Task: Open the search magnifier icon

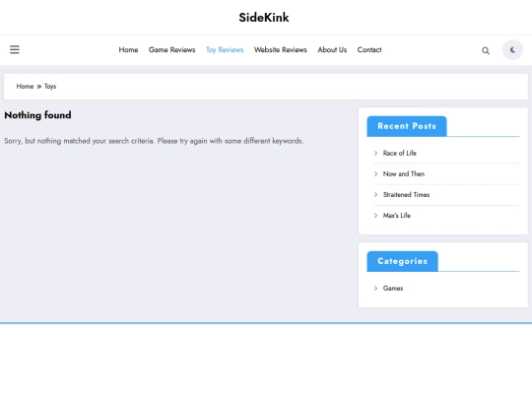Action: click(486, 50)
